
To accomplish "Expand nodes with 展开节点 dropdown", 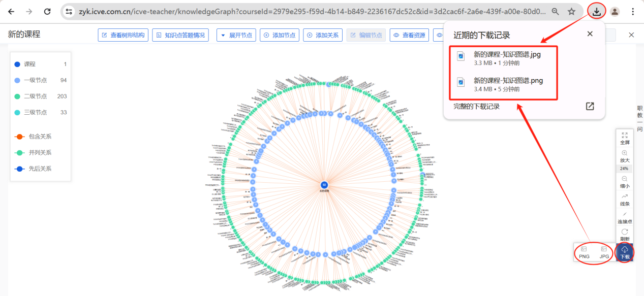I will point(236,35).
